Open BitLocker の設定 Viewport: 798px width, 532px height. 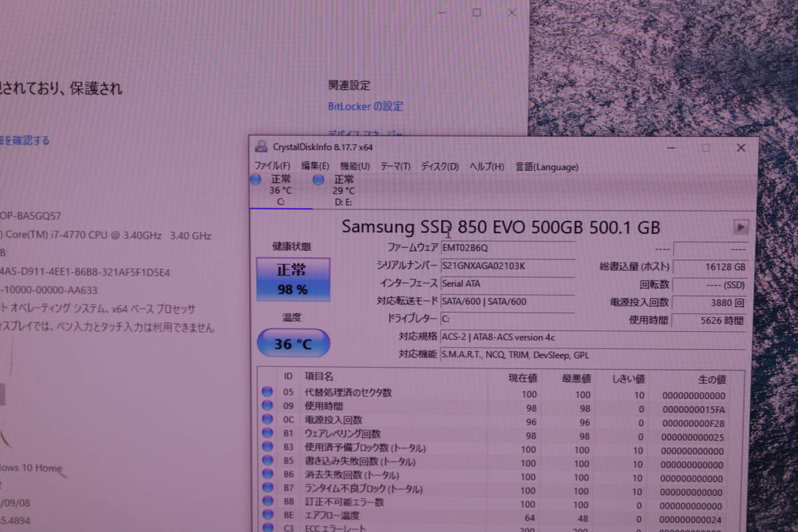[x=365, y=106]
